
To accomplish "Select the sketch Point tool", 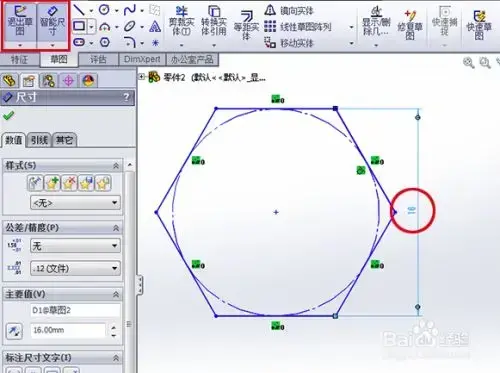I will (x=155, y=43).
